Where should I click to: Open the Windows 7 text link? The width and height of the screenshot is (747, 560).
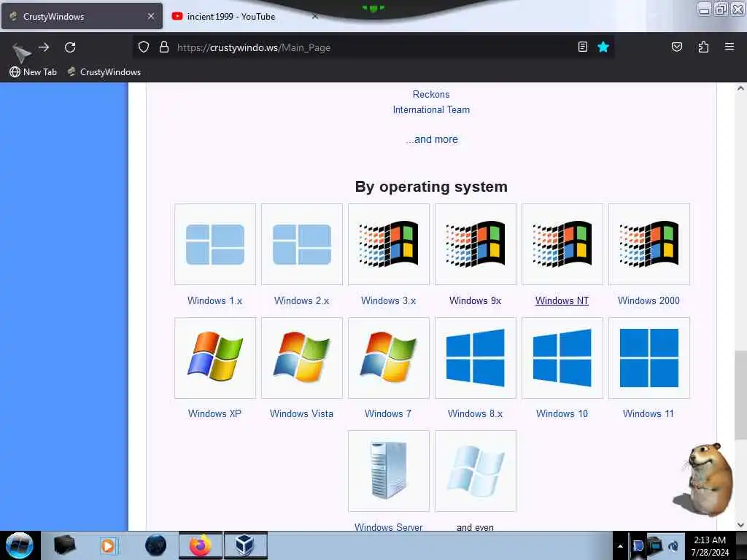(388, 413)
